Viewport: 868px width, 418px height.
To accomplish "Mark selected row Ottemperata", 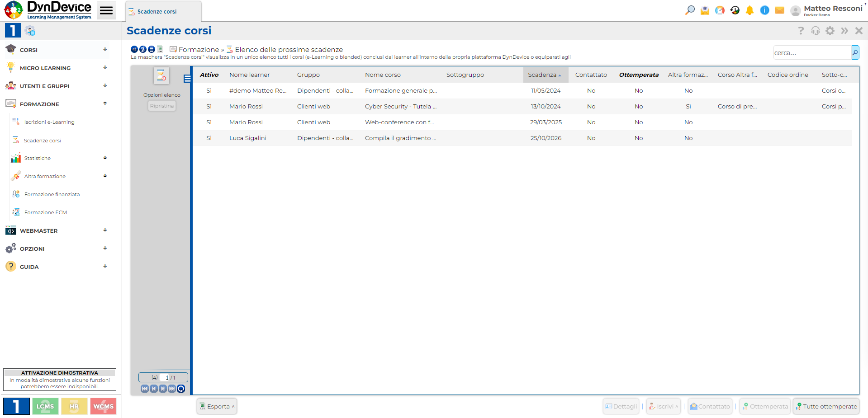I will tap(764, 406).
